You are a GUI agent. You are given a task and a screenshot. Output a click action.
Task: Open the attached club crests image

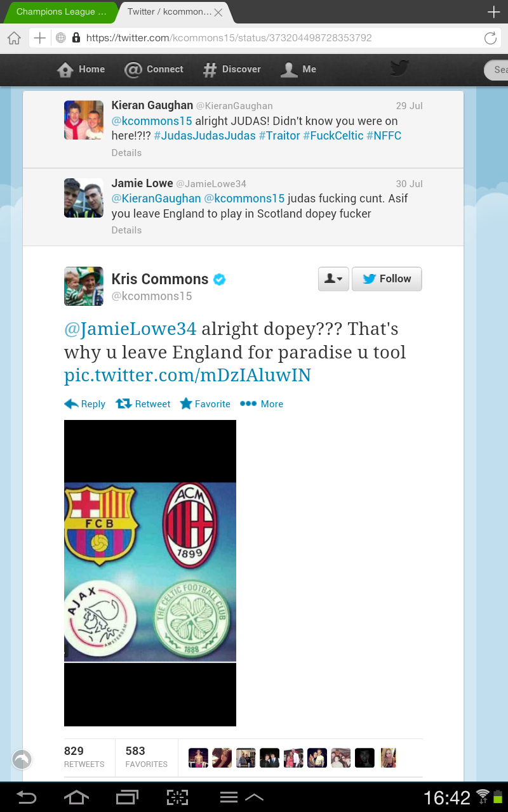tap(150, 573)
